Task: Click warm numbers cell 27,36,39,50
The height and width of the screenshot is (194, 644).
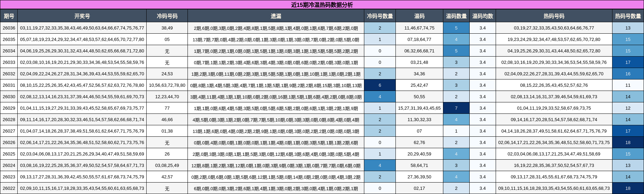Action: coord(419,177)
